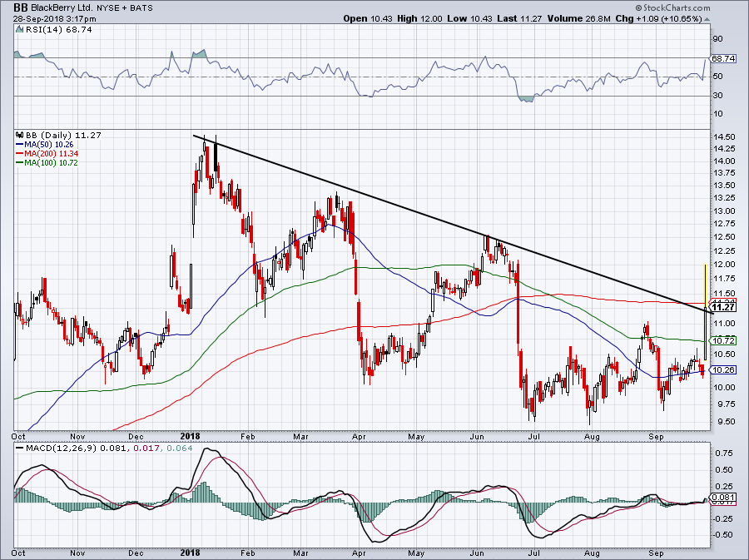The width and height of the screenshot is (749, 560).
Task: Click the black MACD line marker in legend
Action: pyautogui.click(x=20, y=448)
